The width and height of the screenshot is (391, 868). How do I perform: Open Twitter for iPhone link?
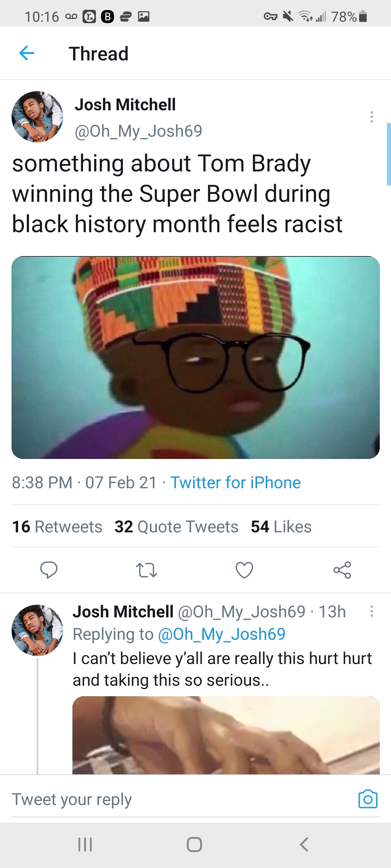pyautogui.click(x=235, y=482)
